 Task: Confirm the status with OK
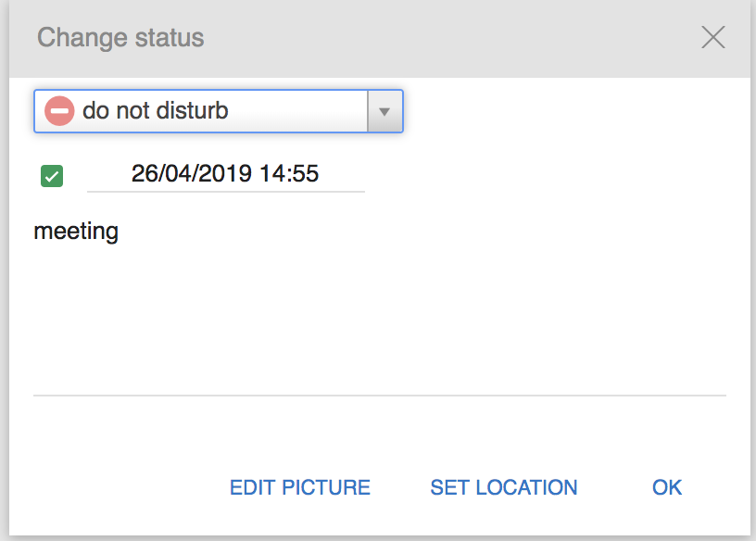pos(667,487)
